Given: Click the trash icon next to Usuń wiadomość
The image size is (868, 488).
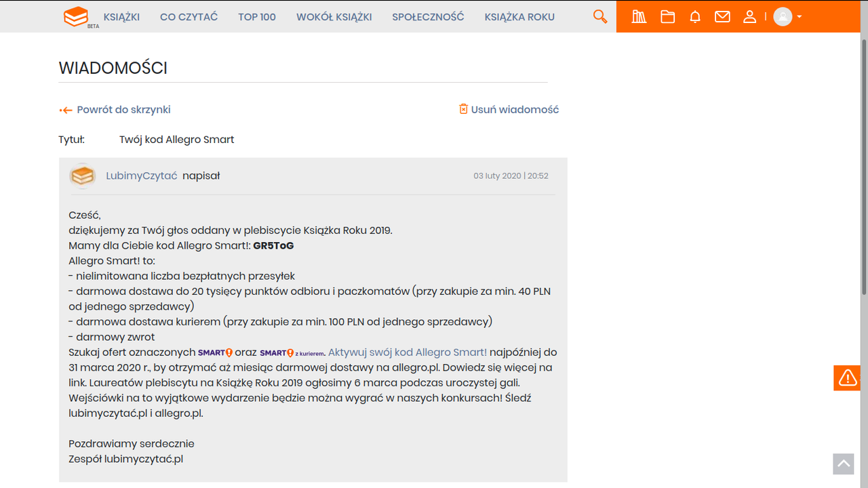Looking at the screenshot, I should (464, 109).
